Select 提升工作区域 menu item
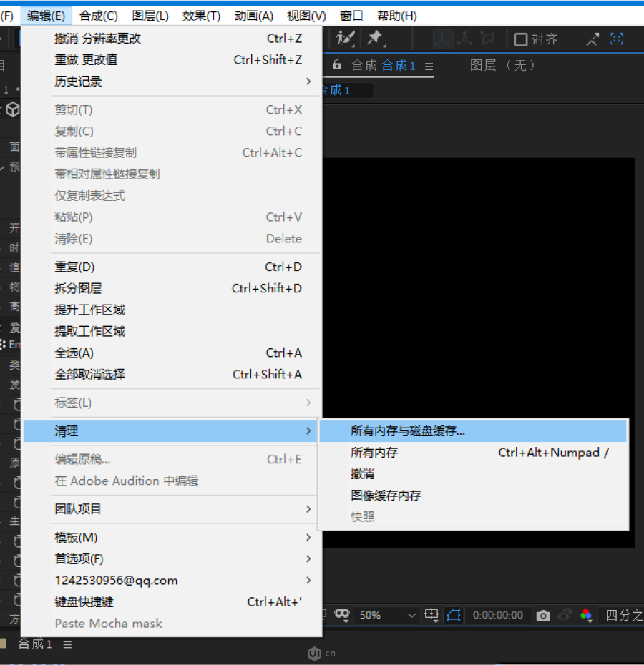Image resolution: width=644 pixels, height=665 pixels. tap(172, 310)
